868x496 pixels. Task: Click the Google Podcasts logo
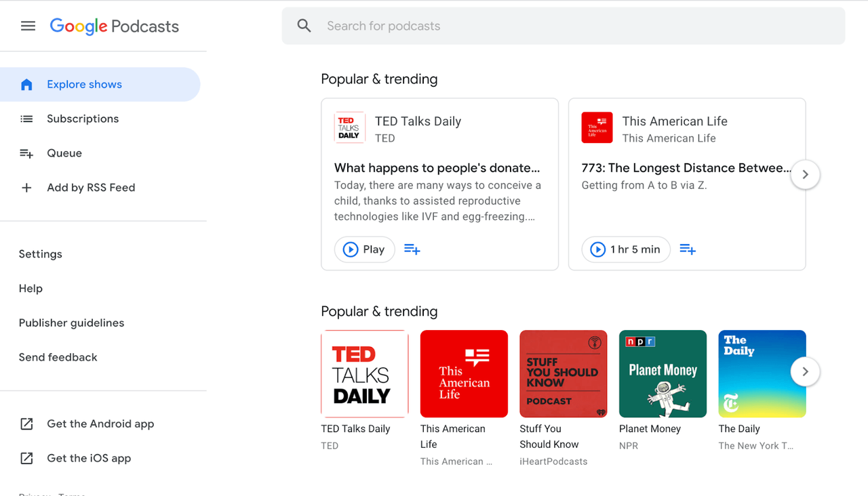114,26
